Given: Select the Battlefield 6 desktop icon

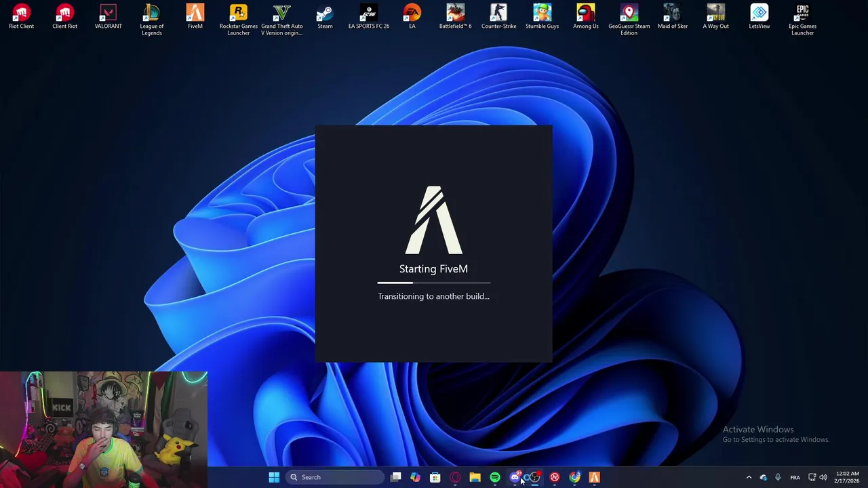Looking at the screenshot, I should tap(456, 17).
